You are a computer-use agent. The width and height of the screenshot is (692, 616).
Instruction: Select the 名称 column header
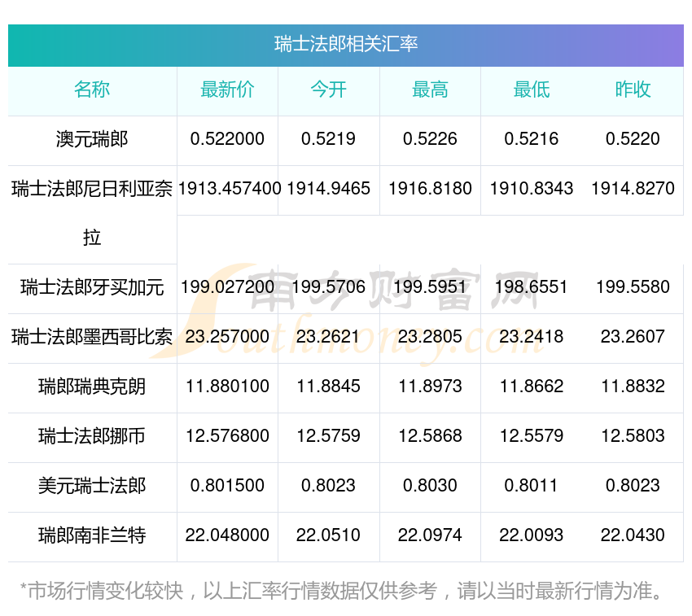click(92, 90)
